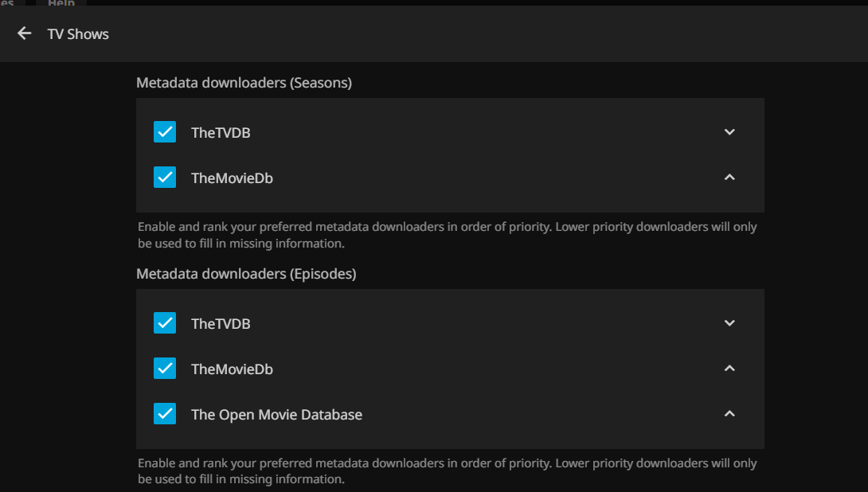Screen dimensions: 868x492
Task: Disable TheMovieDb checkbox under Seasons
Action: (x=165, y=178)
